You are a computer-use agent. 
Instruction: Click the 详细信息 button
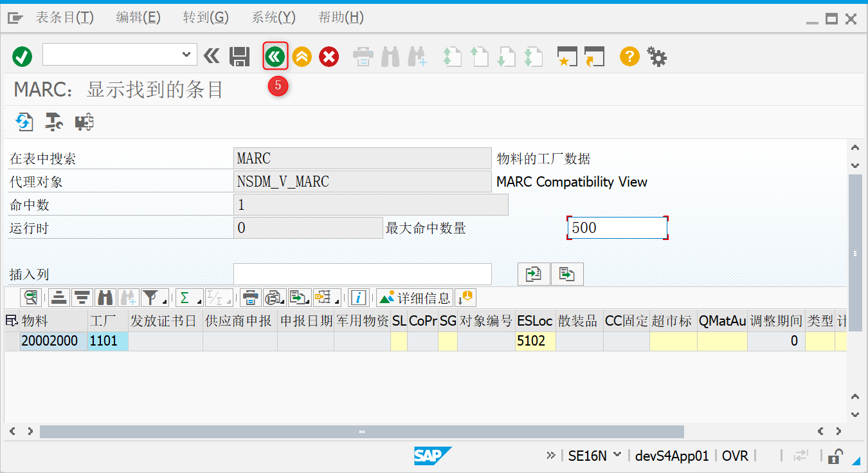coord(415,297)
